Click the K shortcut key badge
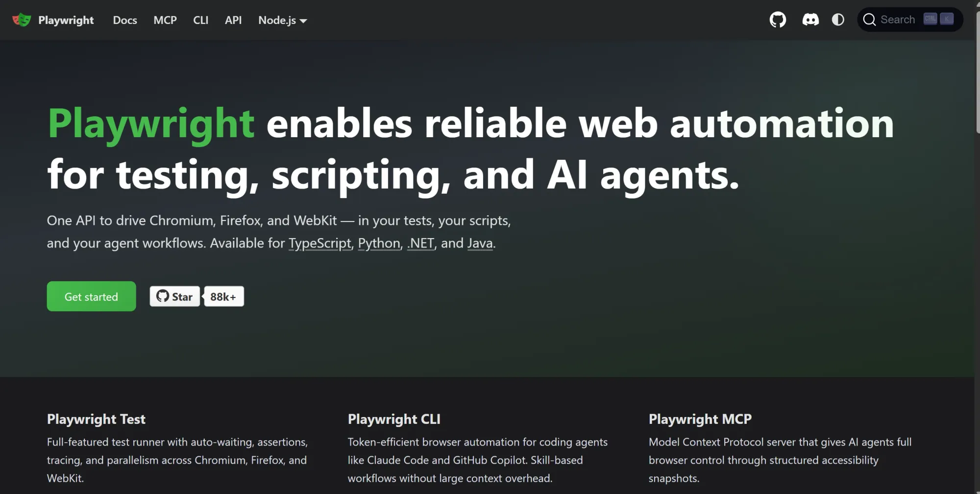This screenshot has width=980, height=494. pos(947,19)
